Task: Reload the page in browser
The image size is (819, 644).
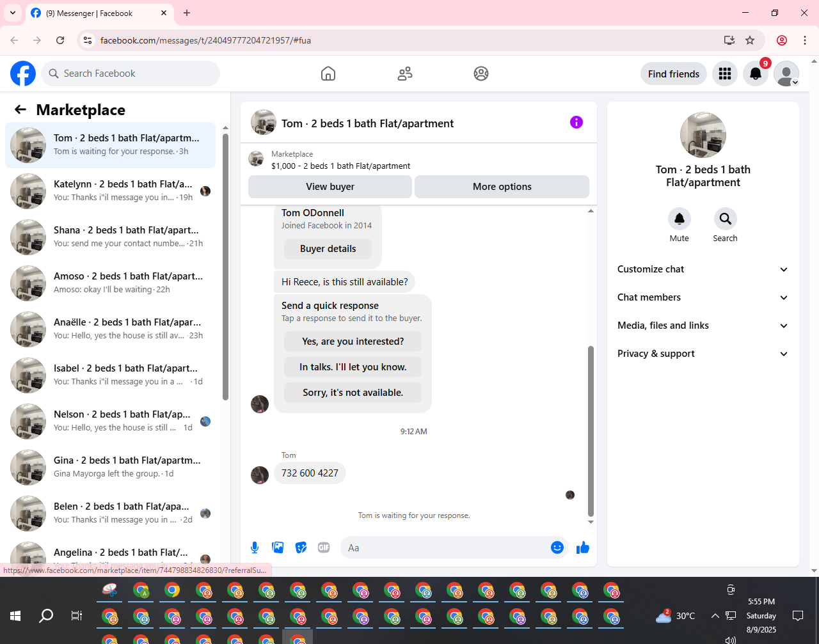Action: click(60, 40)
